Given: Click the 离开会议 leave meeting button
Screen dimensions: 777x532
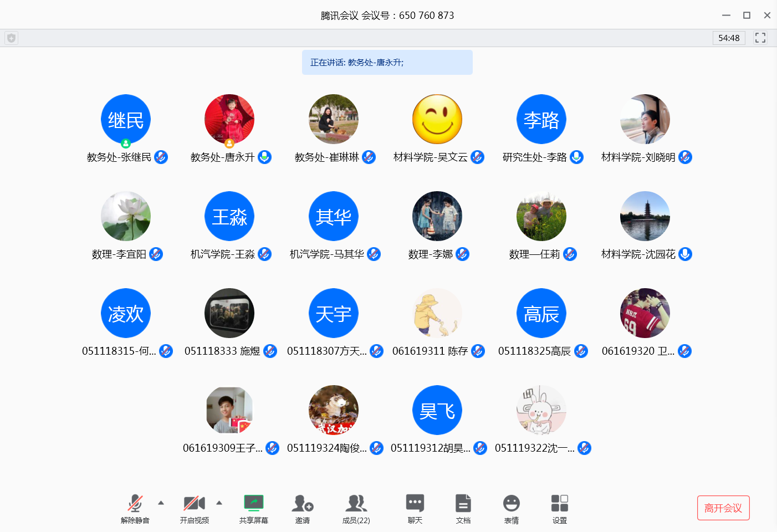Looking at the screenshot, I should 723,508.
